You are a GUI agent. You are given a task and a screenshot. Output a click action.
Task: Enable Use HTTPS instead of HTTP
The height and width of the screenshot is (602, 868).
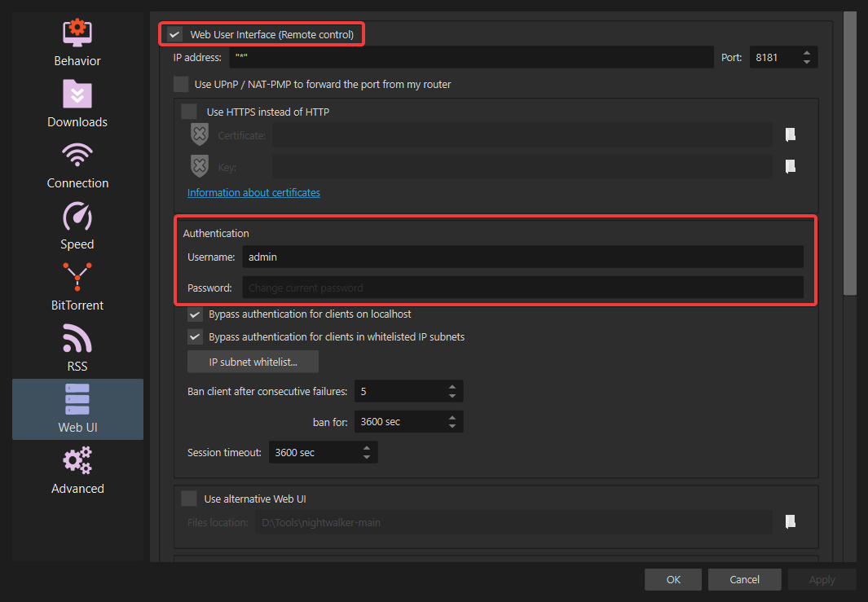[189, 112]
